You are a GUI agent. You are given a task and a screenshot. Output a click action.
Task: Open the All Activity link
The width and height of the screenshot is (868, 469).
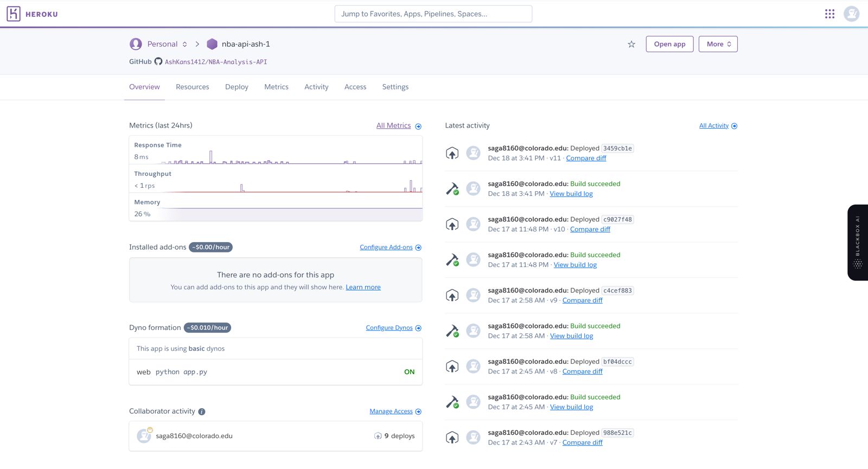713,125
